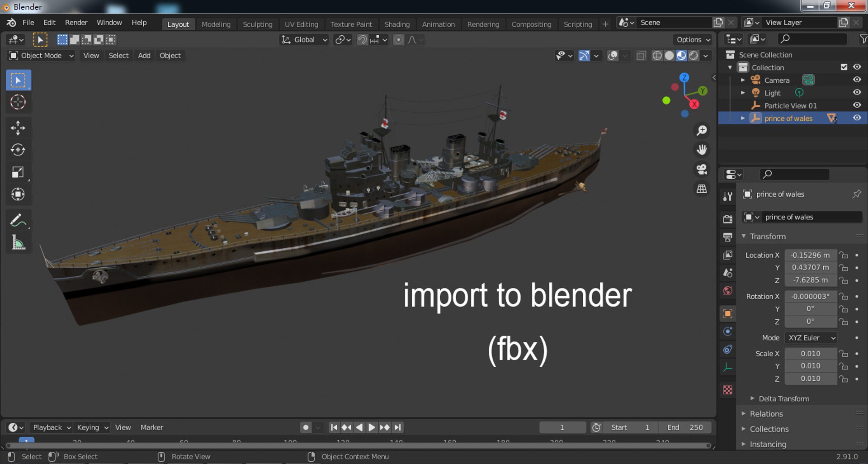The width and height of the screenshot is (868, 464).
Task: Click the zoom view magnifier icon
Action: [702, 131]
